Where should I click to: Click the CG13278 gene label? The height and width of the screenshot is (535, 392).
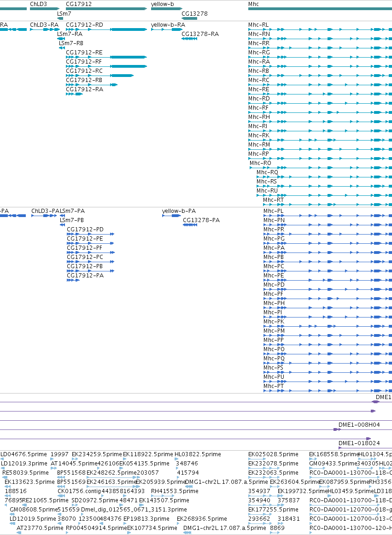click(194, 14)
